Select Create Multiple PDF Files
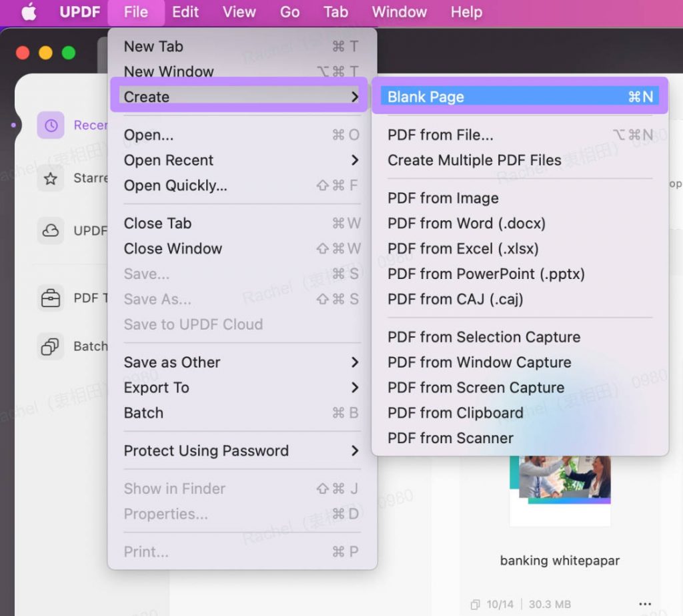This screenshot has width=683, height=616. [x=520, y=160]
